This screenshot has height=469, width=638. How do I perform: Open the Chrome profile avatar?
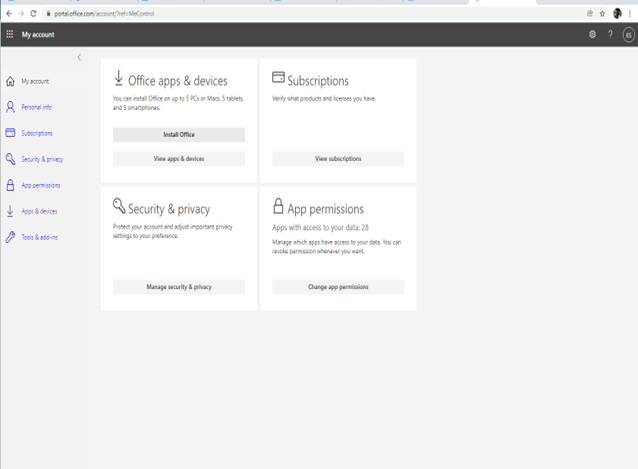coord(617,13)
